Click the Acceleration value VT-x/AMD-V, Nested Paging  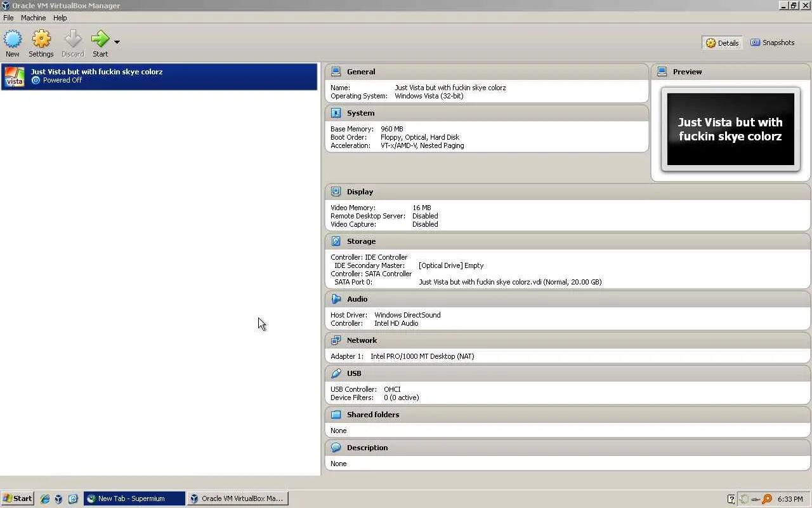tap(422, 145)
